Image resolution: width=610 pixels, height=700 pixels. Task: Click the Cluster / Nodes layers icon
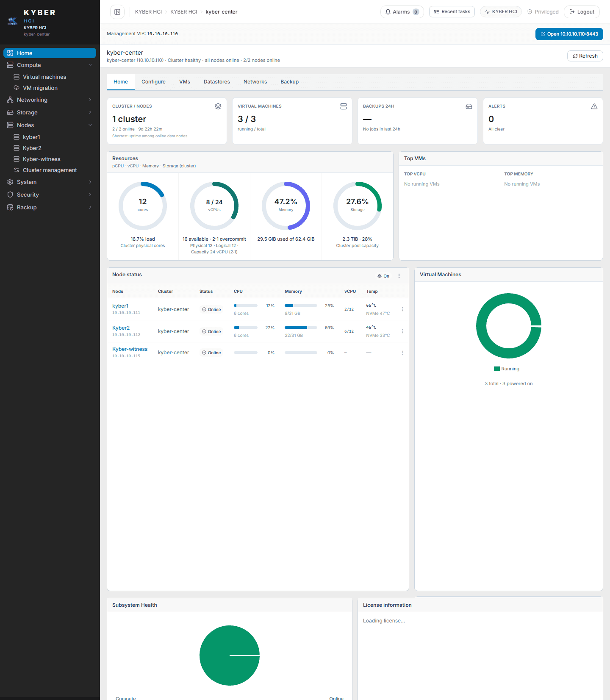218,106
